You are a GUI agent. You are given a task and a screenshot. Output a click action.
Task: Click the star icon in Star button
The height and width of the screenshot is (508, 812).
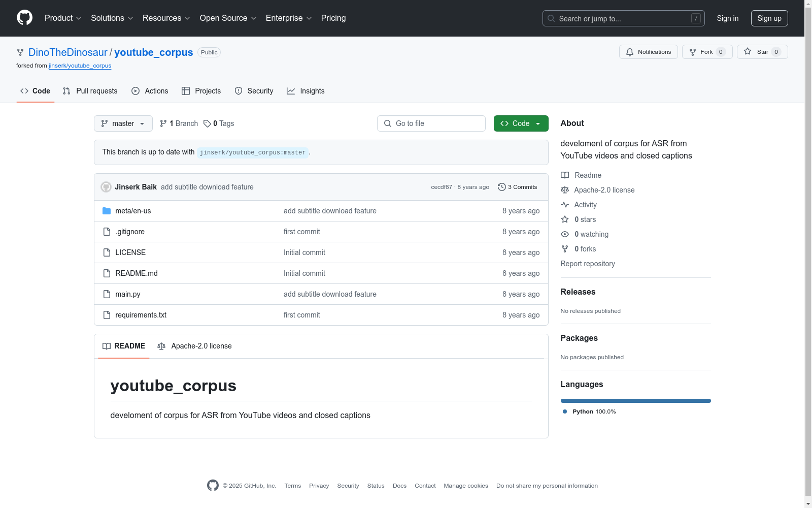pos(748,51)
